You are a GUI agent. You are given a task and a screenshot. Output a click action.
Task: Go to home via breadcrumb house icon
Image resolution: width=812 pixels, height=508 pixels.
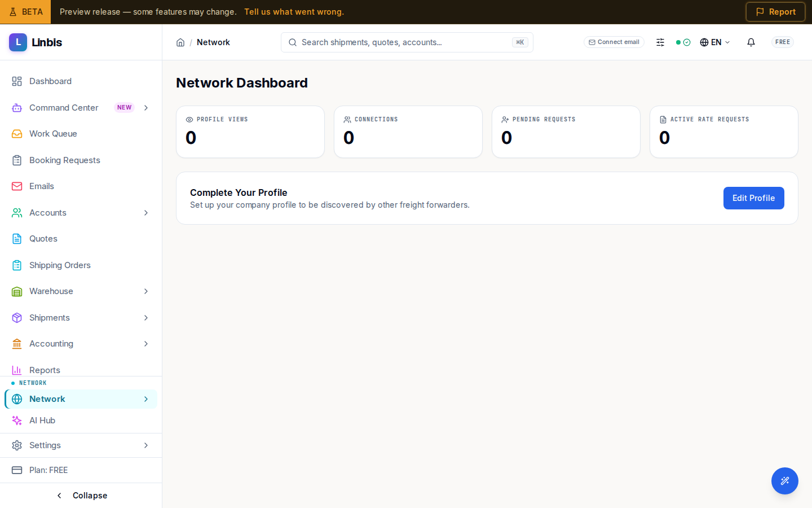(x=180, y=42)
